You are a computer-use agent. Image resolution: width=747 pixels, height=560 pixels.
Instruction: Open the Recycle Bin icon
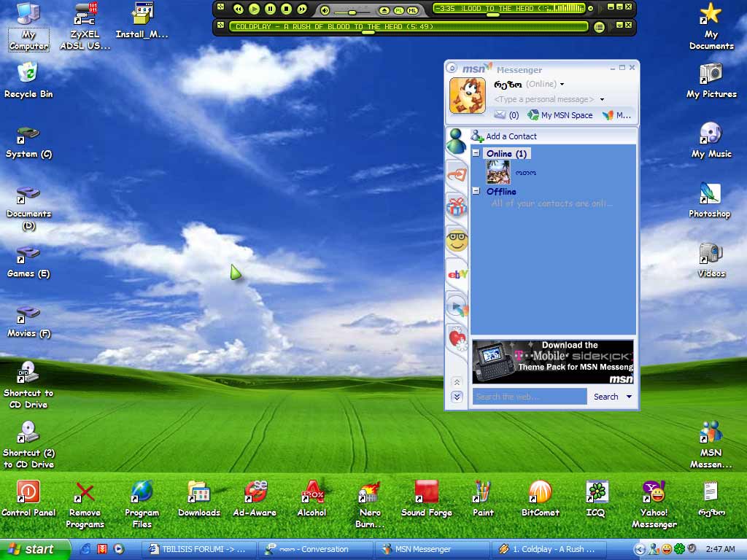click(x=28, y=80)
